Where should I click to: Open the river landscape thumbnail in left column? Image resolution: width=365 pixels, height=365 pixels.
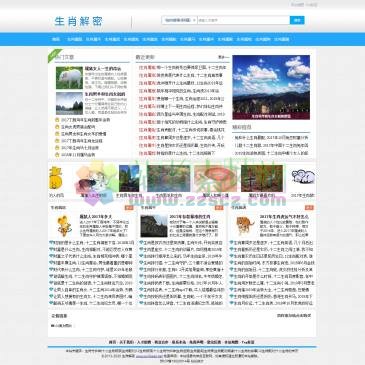pos(69,103)
